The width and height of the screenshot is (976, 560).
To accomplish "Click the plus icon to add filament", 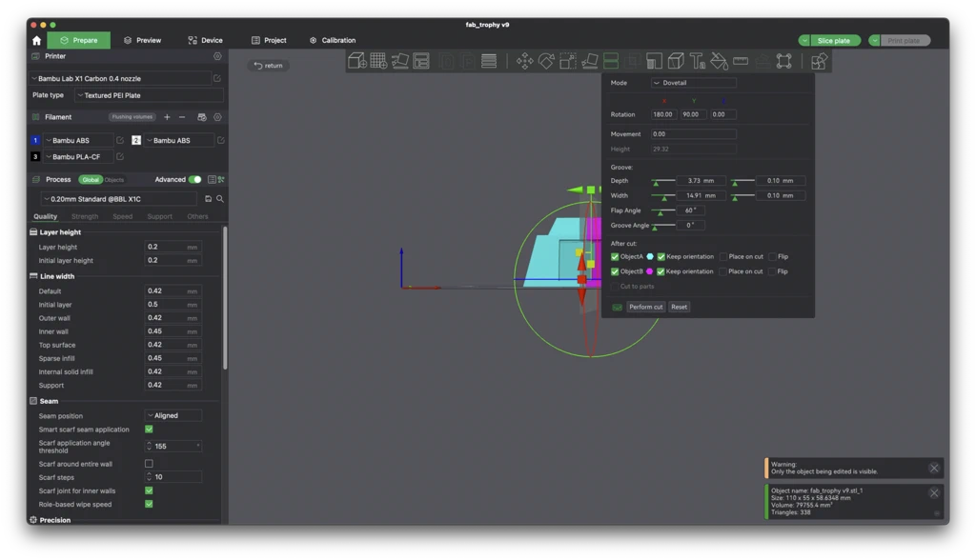I will pos(167,117).
